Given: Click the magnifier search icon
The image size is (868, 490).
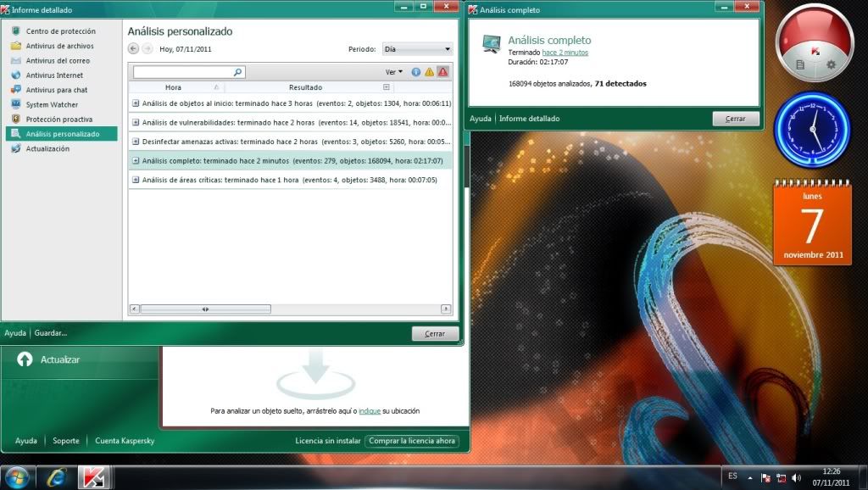Looking at the screenshot, I should click(238, 72).
